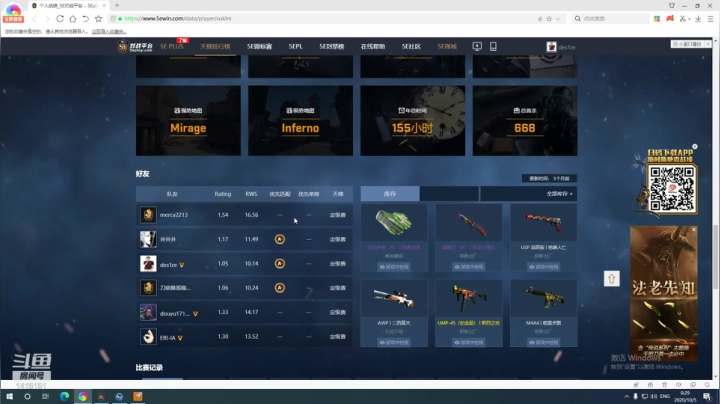Click the QR code image
Image resolution: width=720 pixels, height=404 pixels.
click(x=672, y=189)
